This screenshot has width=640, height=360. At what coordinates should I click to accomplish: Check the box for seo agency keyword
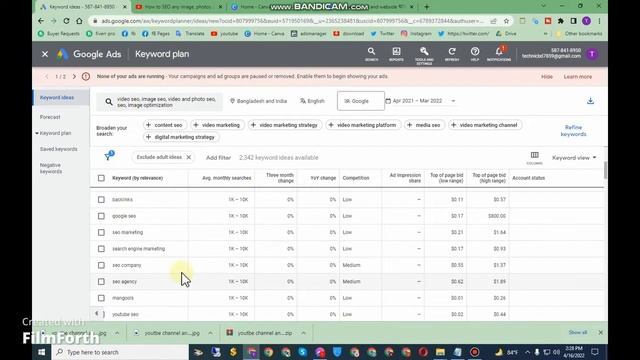(x=101, y=282)
